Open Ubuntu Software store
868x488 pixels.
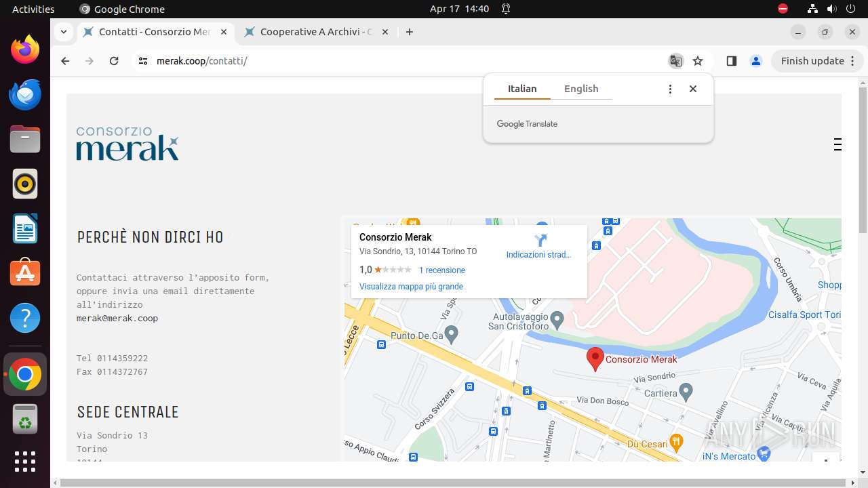25,273
